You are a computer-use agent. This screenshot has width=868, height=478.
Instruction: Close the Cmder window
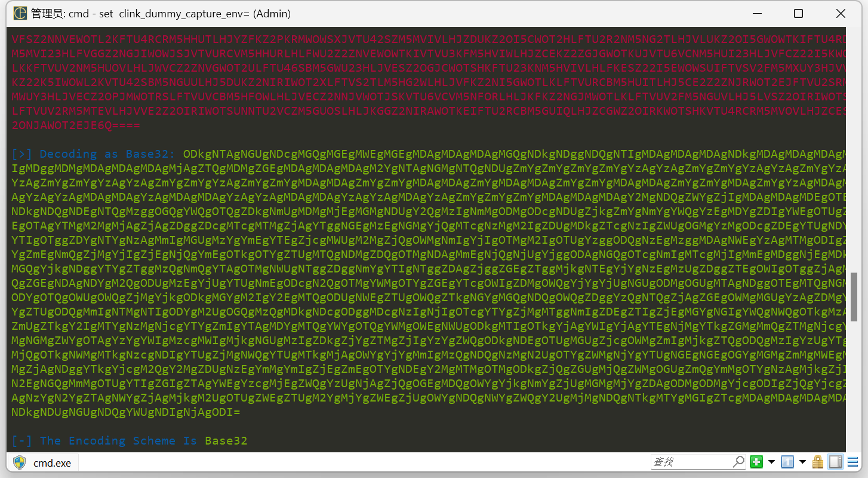839,13
